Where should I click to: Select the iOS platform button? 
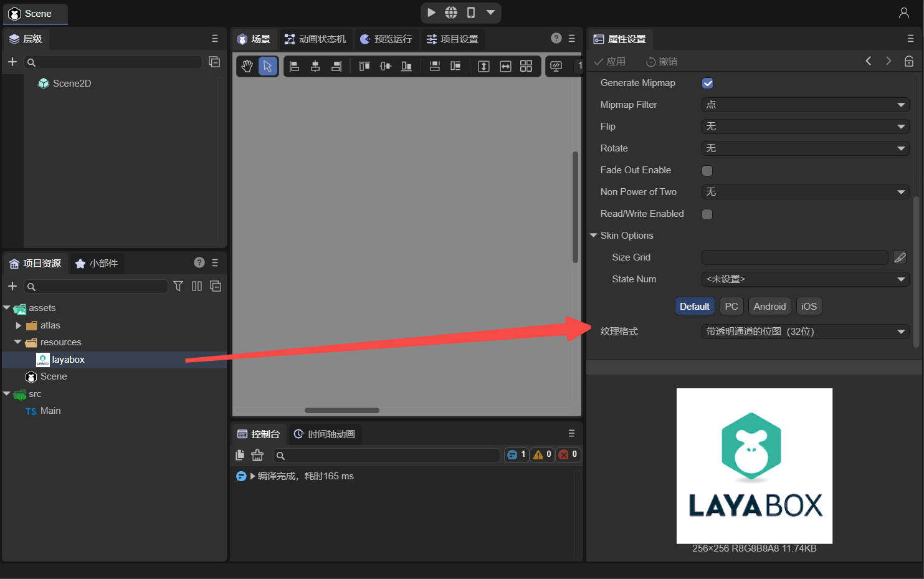click(809, 307)
